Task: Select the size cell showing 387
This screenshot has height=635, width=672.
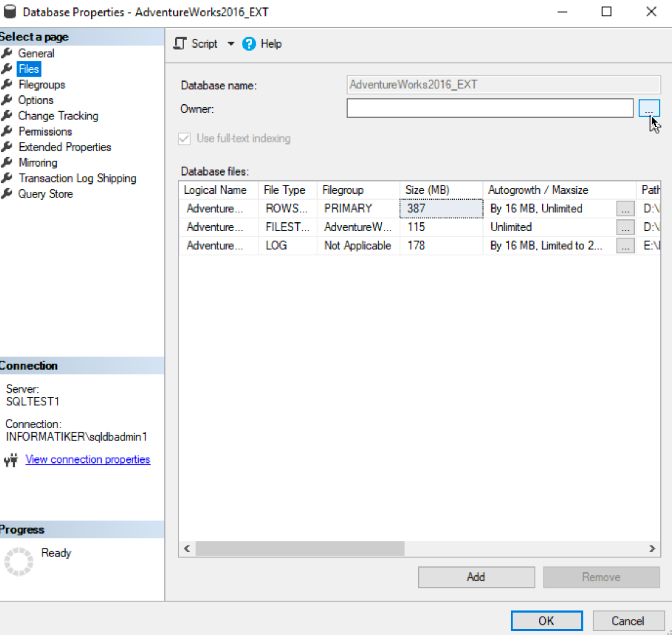Action: (x=441, y=209)
